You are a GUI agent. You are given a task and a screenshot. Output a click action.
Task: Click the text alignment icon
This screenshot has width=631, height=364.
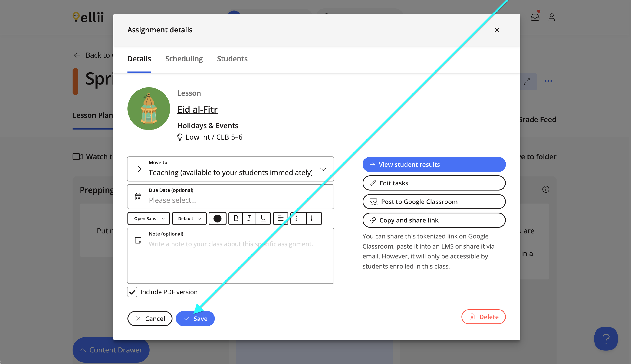click(280, 218)
